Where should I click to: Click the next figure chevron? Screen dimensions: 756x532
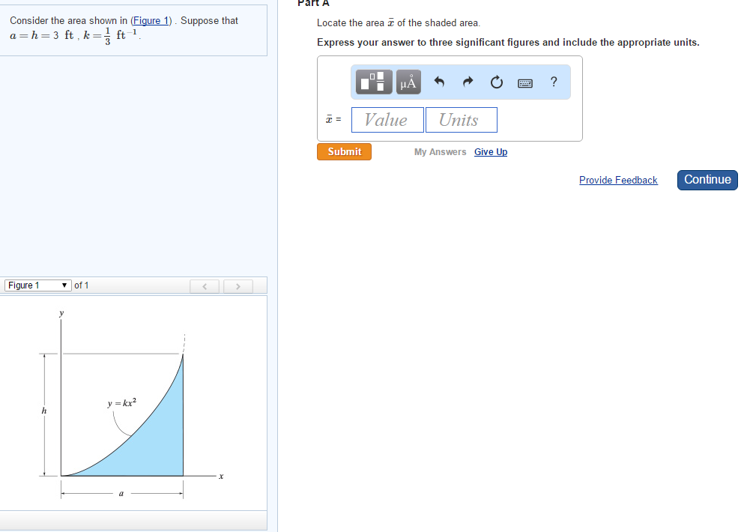pyautogui.click(x=238, y=285)
